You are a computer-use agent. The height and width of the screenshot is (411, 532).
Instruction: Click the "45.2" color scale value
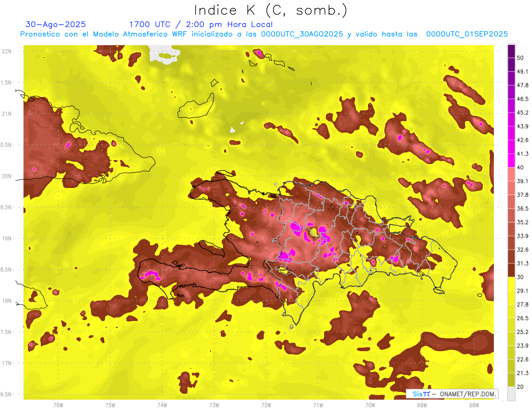[523, 113]
